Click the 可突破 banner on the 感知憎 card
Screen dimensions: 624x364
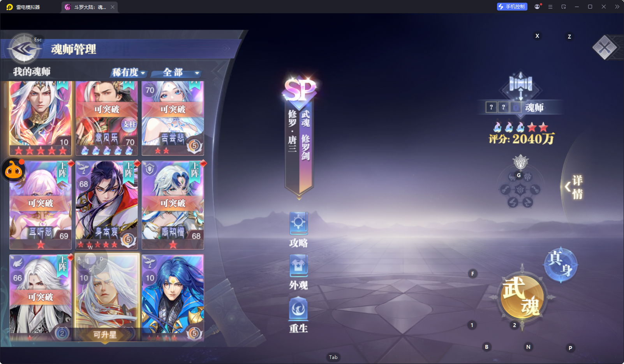[173, 203]
